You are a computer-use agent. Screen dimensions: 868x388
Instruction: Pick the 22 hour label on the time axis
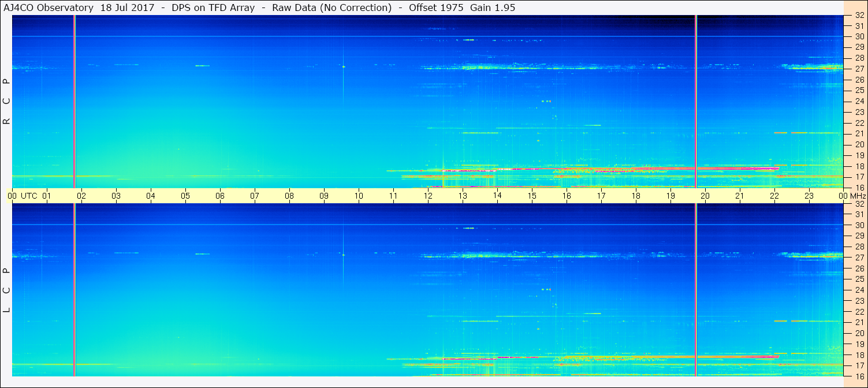pos(774,196)
